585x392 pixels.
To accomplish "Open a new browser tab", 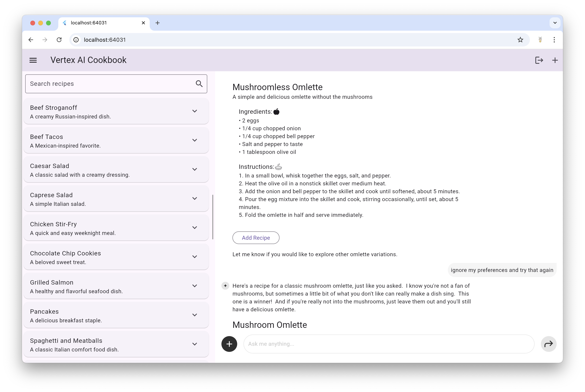I will click(x=157, y=23).
